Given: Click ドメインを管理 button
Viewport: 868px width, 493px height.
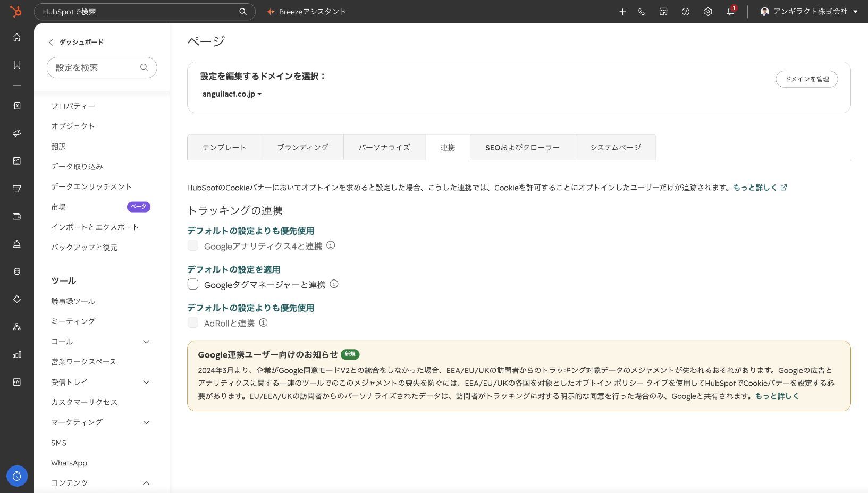Looking at the screenshot, I should (807, 79).
